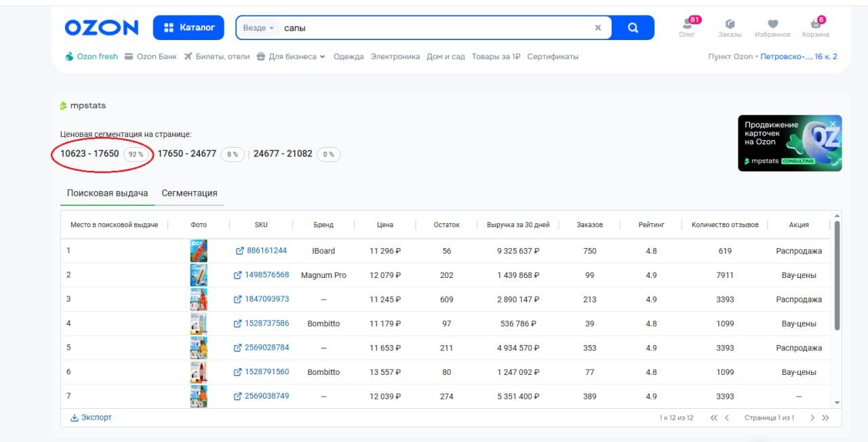
Task: Select the 17650 - 24677 price segment
Action: (187, 154)
